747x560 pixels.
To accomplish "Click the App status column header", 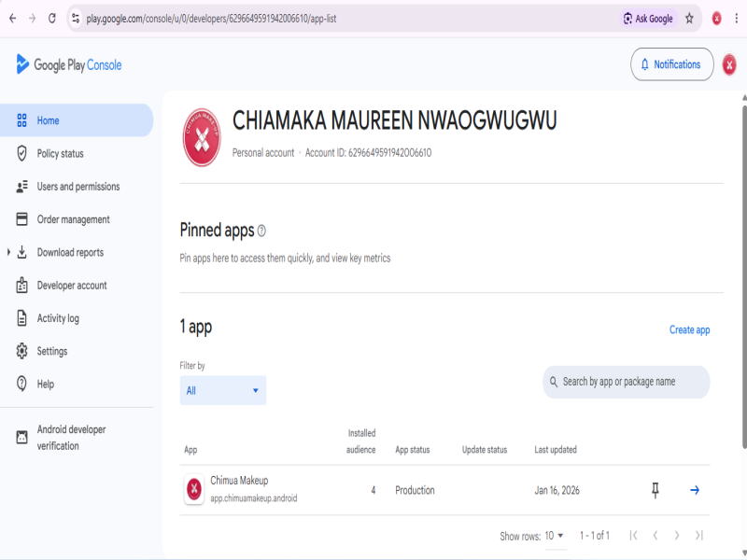I will 413,450.
